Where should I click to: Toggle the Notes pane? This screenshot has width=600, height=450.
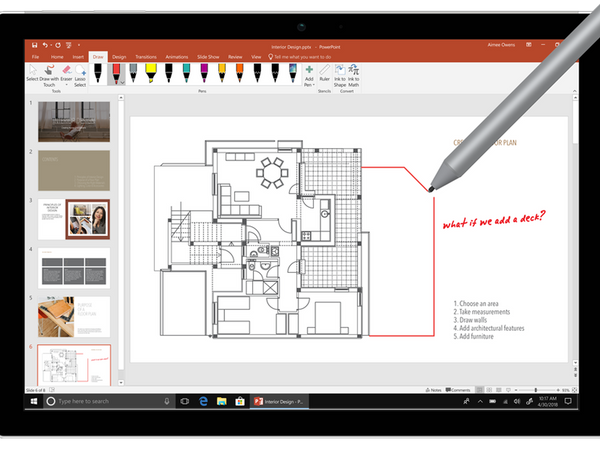[434, 390]
